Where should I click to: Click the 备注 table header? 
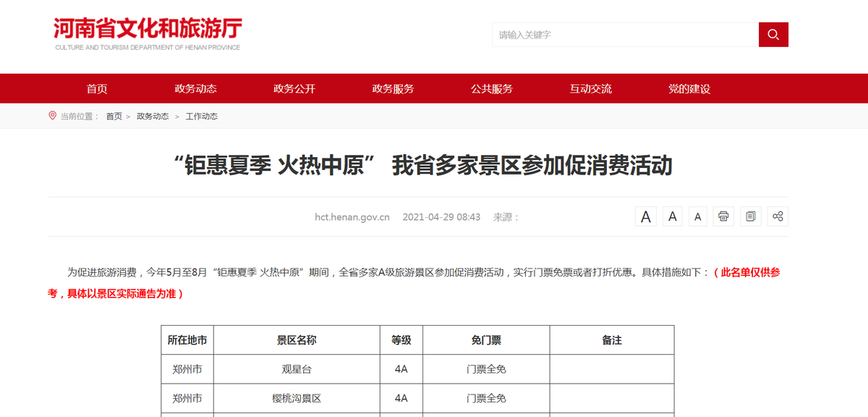pyautogui.click(x=612, y=340)
